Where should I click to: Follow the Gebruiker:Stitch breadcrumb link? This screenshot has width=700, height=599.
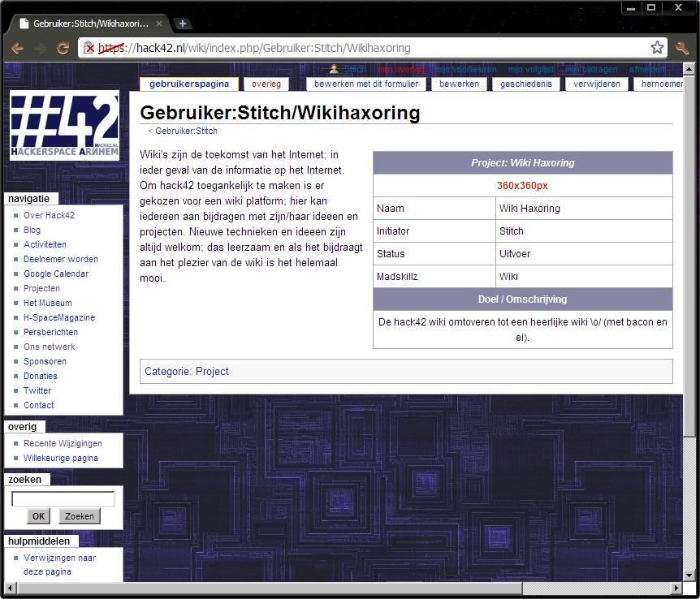click(186, 131)
